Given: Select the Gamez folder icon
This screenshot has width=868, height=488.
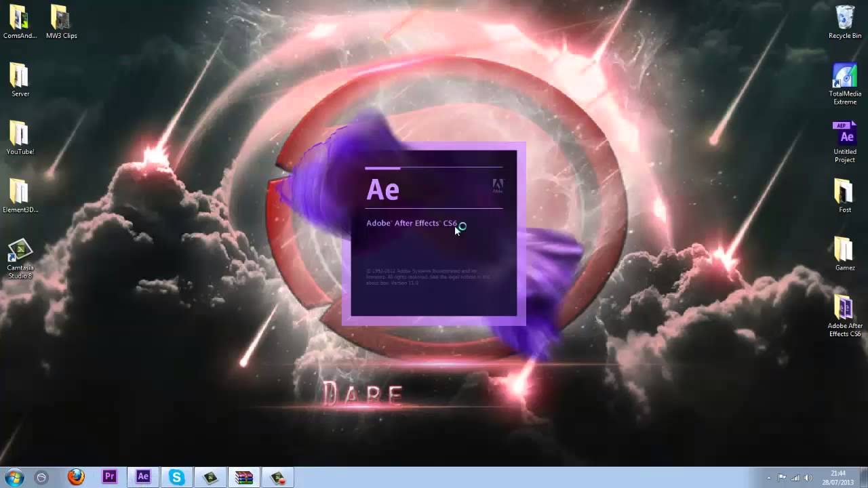Looking at the screenshot, I should click(x=845, y=254).
